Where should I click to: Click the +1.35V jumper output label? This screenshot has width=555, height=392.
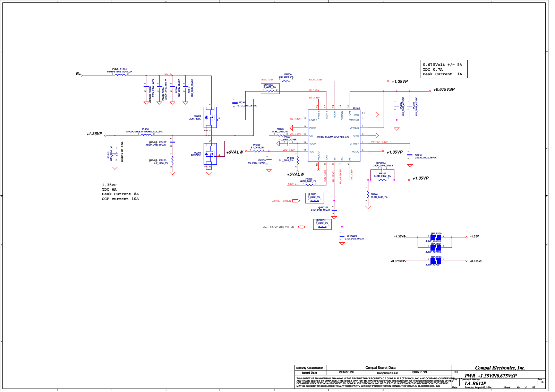click(x=474, y=237)
